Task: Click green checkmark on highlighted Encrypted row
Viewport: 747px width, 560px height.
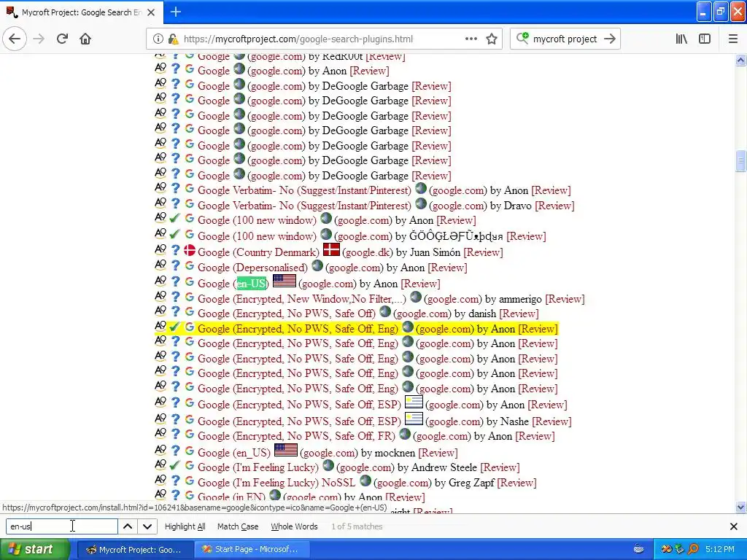Action: (x=174, y=327)
